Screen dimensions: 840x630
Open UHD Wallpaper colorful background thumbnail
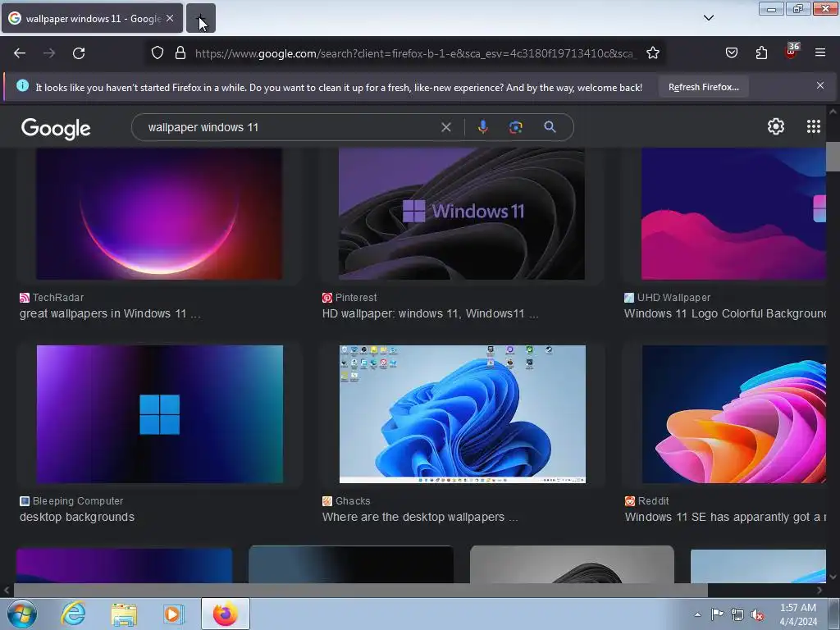(x=733, y=214)
